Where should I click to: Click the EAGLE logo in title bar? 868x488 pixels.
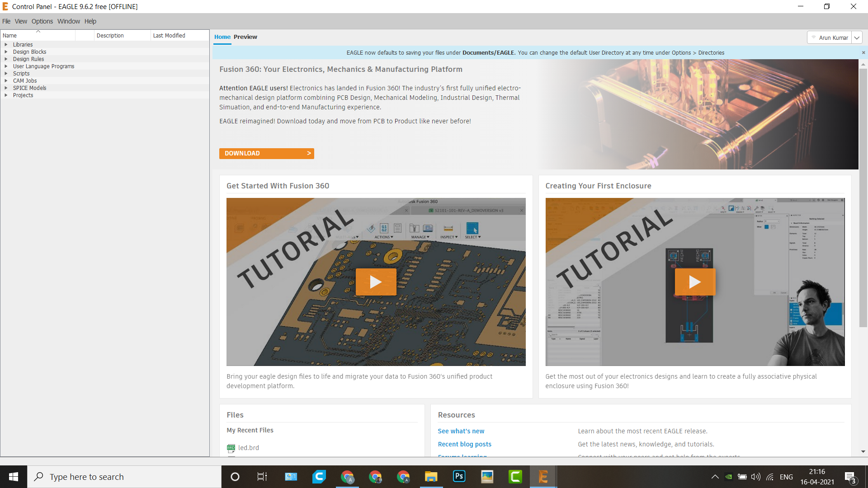pos(5,6)
